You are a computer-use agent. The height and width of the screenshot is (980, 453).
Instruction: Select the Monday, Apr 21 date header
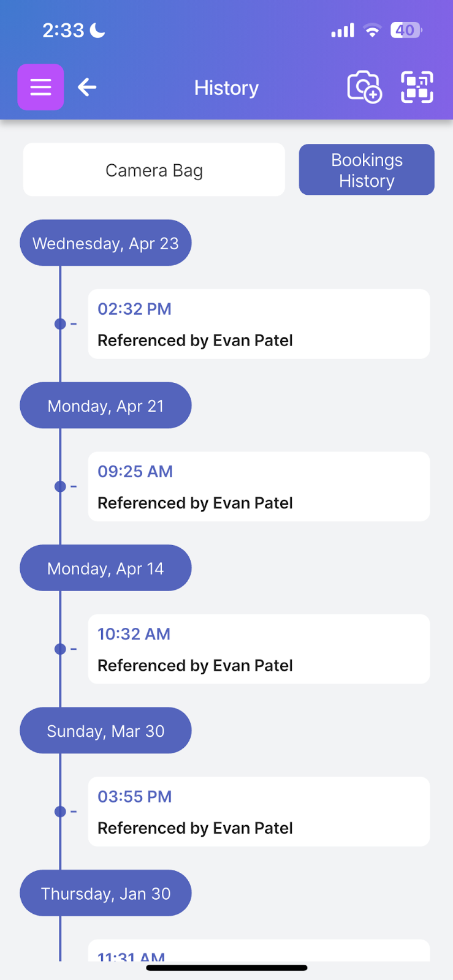tap(105, 405)
